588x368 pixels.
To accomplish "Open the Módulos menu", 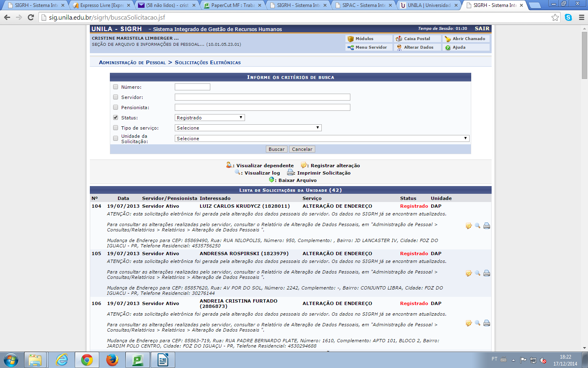I will coord(369,39).
